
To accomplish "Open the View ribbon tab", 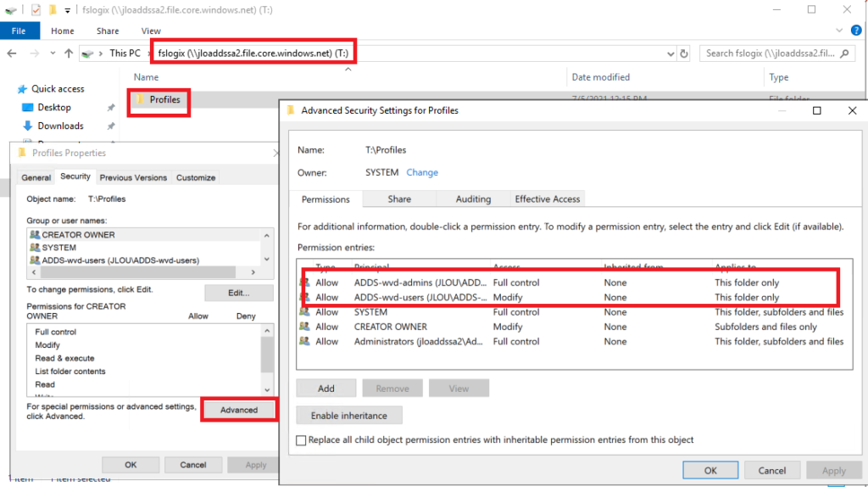I will (151, 31).
